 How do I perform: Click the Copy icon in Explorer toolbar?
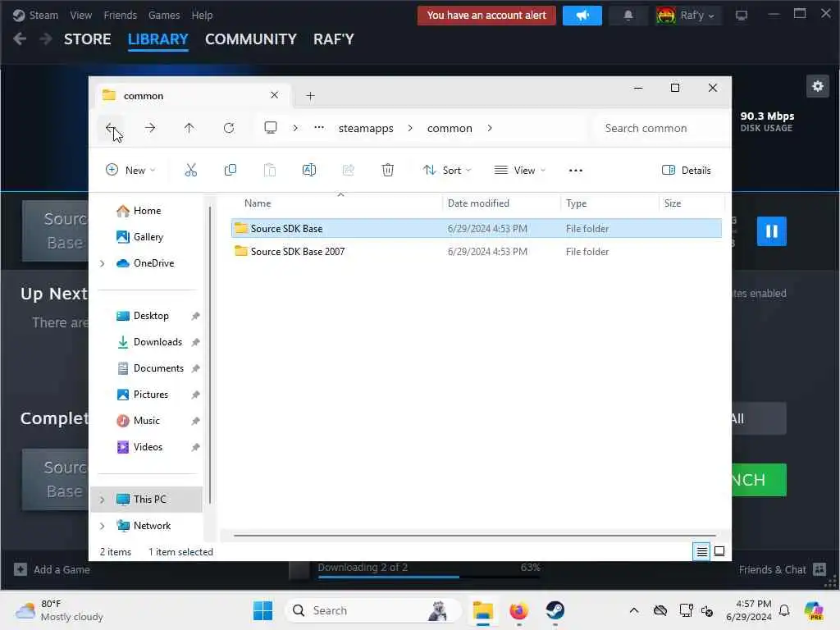click(231, 171)
